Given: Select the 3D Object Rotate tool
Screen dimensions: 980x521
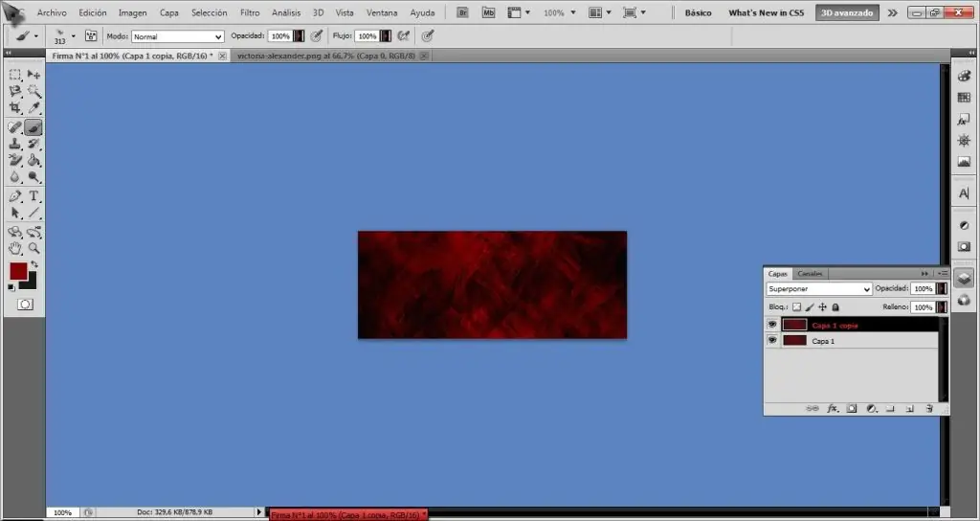Looking at the screenshot, I should click(x=15, y=232).
